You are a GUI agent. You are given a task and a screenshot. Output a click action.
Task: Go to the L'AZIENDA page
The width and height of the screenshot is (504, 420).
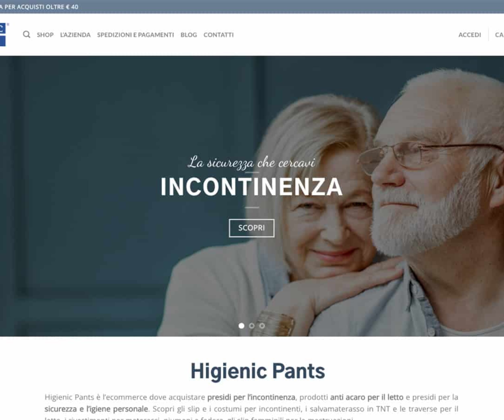pyautogui.click(x=75, y=35)
